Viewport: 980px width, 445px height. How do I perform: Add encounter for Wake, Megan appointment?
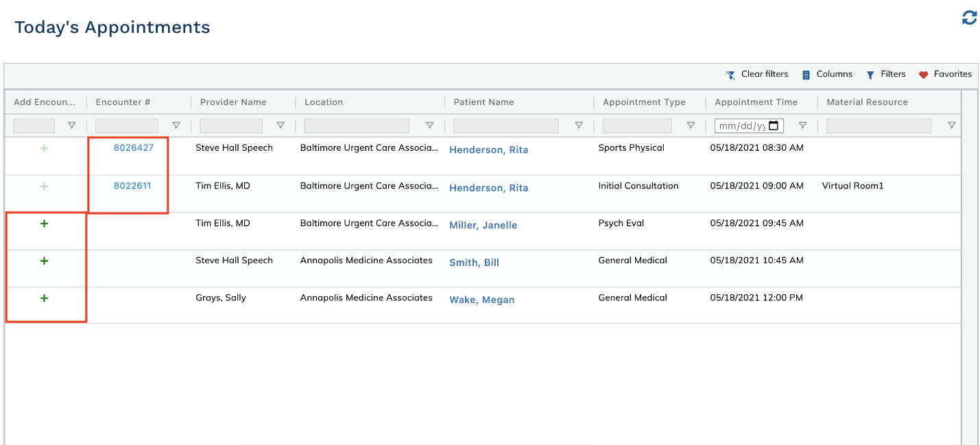tap(45, 298)
